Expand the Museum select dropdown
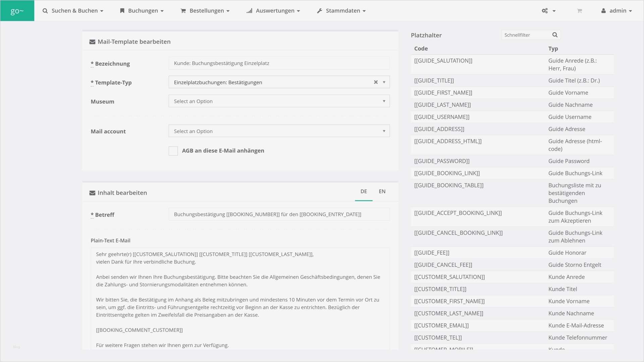Viewport: 644px width, 362px height. [x=279, y=101]
